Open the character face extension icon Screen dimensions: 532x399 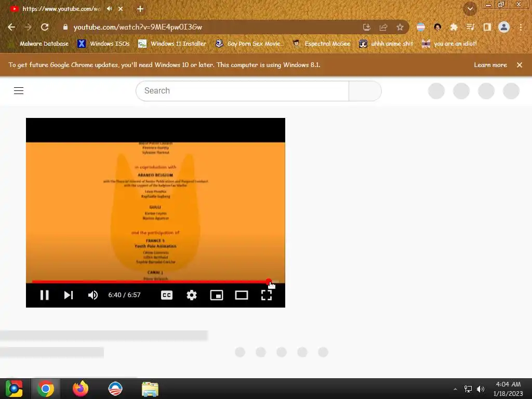437,27
